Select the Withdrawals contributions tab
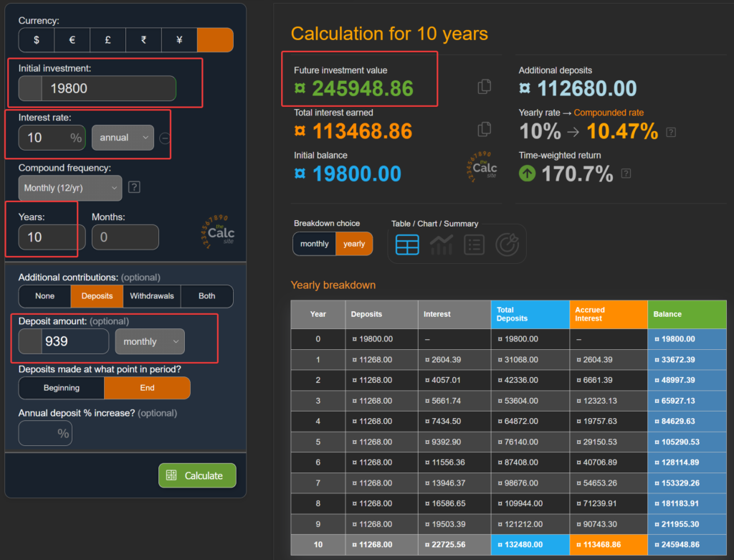This screenshot has width=734, height=560. click(x=151, y=296)
